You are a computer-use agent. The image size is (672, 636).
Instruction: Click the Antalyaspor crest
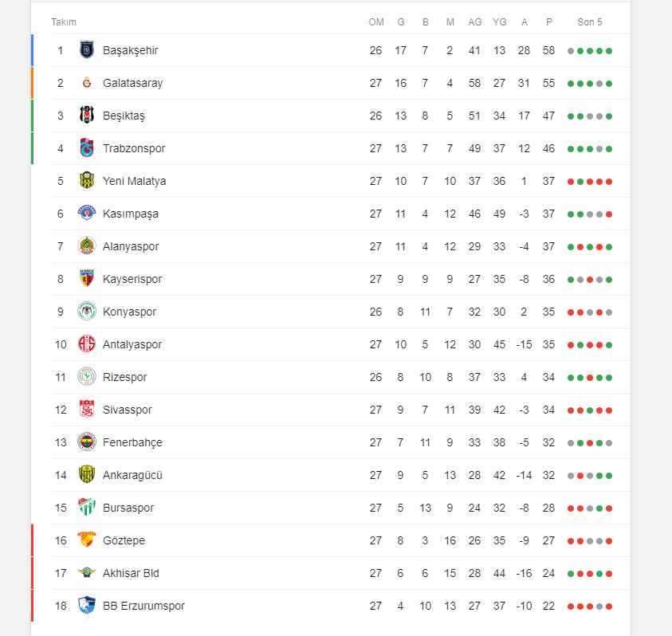point(87,344)
